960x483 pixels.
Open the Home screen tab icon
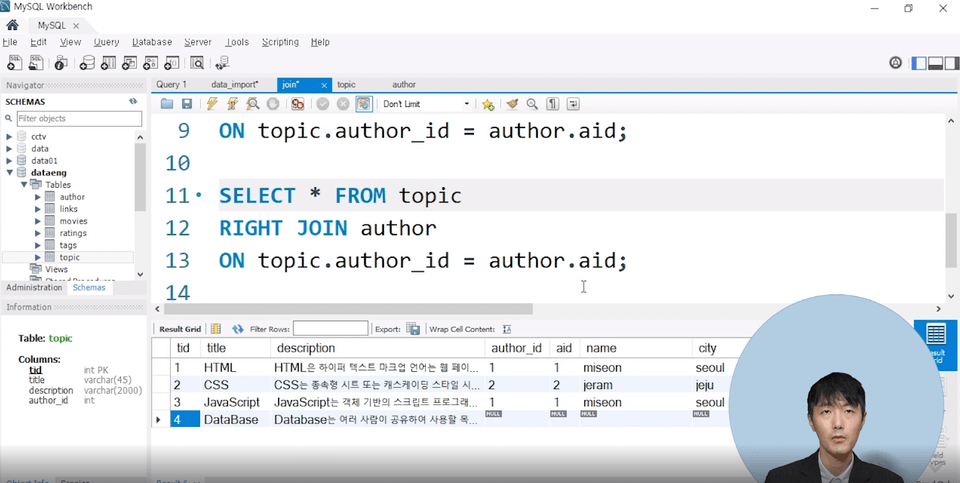point(12,25)
